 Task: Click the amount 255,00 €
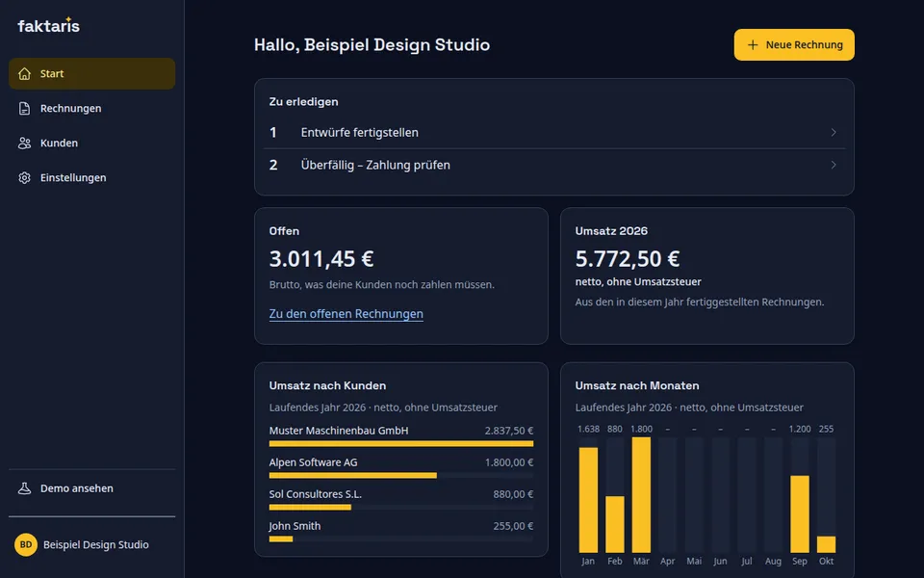(x=513, y=526)
